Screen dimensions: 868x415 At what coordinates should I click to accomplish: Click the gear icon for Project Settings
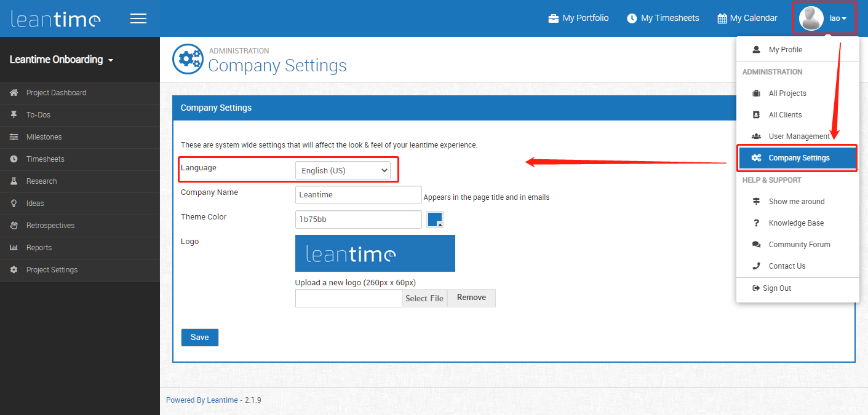[x=14, y=270]
